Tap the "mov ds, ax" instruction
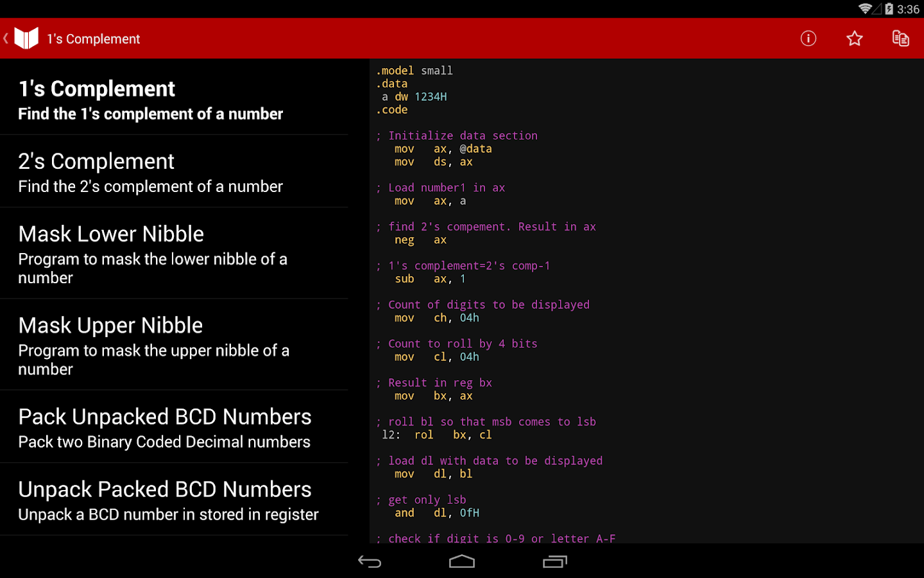The width and height of the screenshot is (924, 578). 434,162
